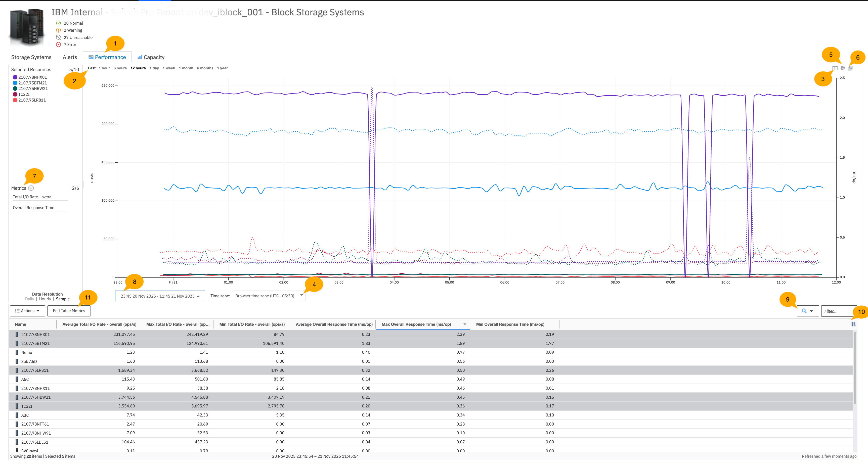This screenshot has height=466, width=868.
Task: Open the Actions dropdown menu
Action: [27, 311]
